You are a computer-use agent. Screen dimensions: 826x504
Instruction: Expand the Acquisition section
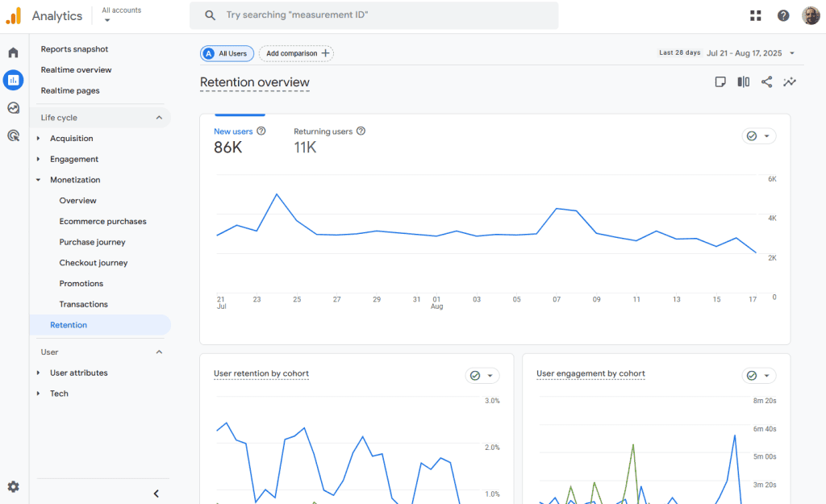[x=71, y=139]
